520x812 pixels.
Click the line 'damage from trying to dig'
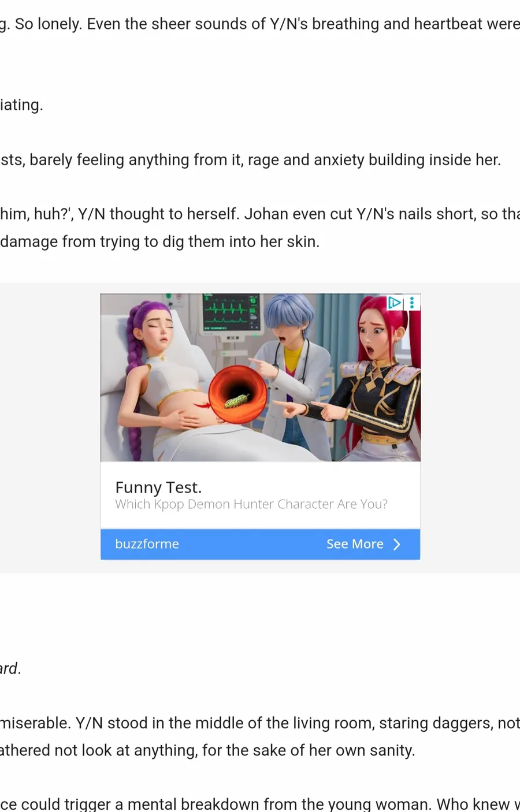click(x=159, y=241)
